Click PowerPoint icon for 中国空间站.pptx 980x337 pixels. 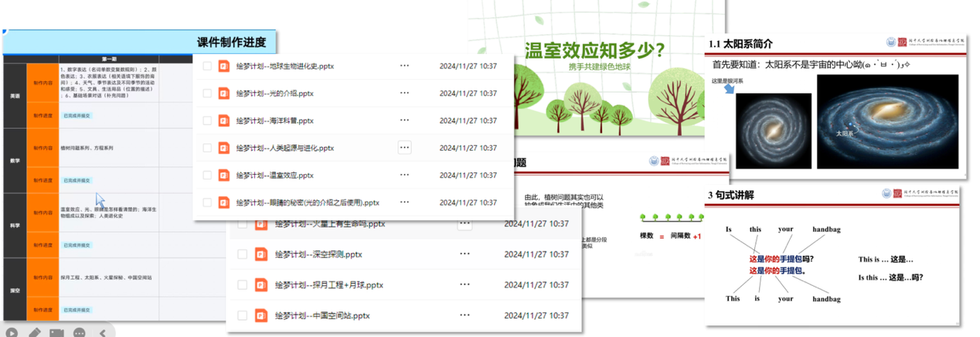(x=261, y=315)
